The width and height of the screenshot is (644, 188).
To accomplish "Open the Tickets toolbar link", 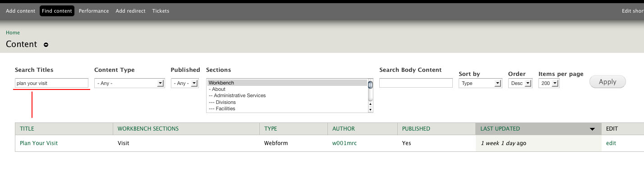I will [161, 11].
